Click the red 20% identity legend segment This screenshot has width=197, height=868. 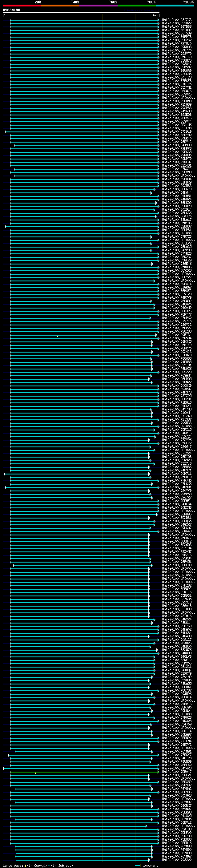(22, 6)
